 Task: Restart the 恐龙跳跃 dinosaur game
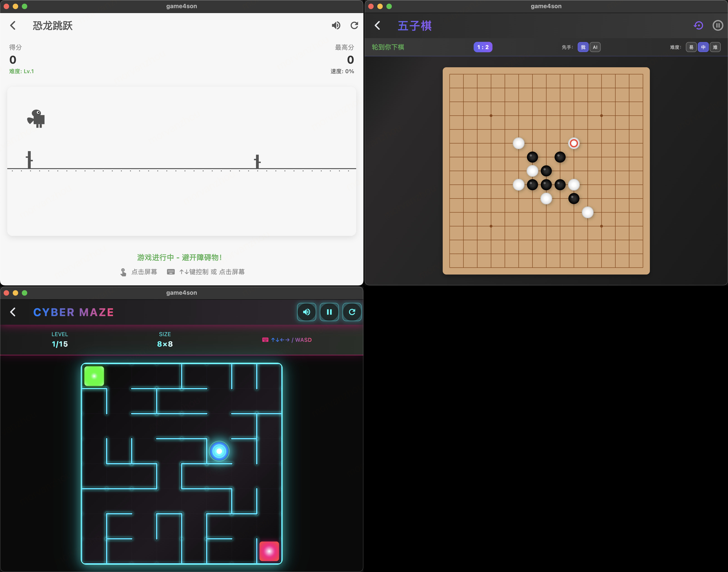click(x=354, y=25)
